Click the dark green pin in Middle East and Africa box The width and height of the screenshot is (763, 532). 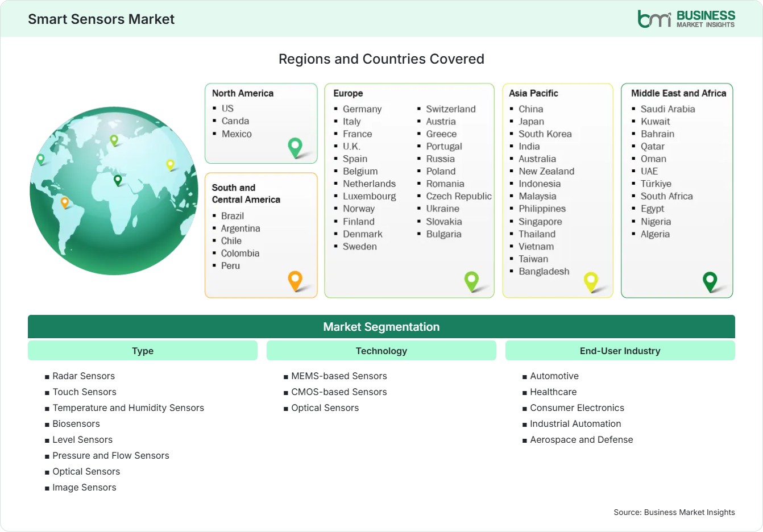click(710, 281)
